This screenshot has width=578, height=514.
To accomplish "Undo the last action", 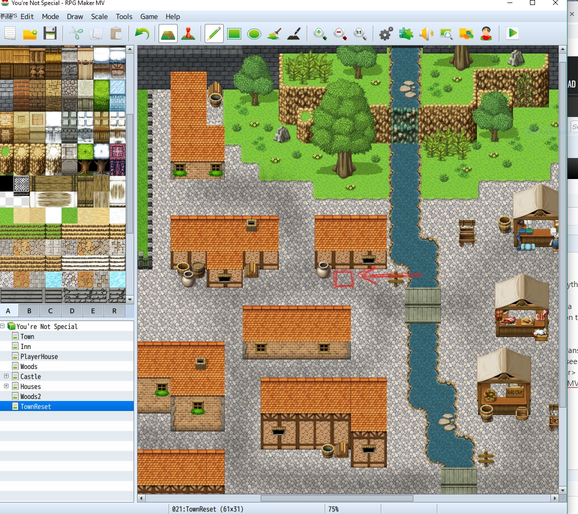I will click(x=142, y=34).
